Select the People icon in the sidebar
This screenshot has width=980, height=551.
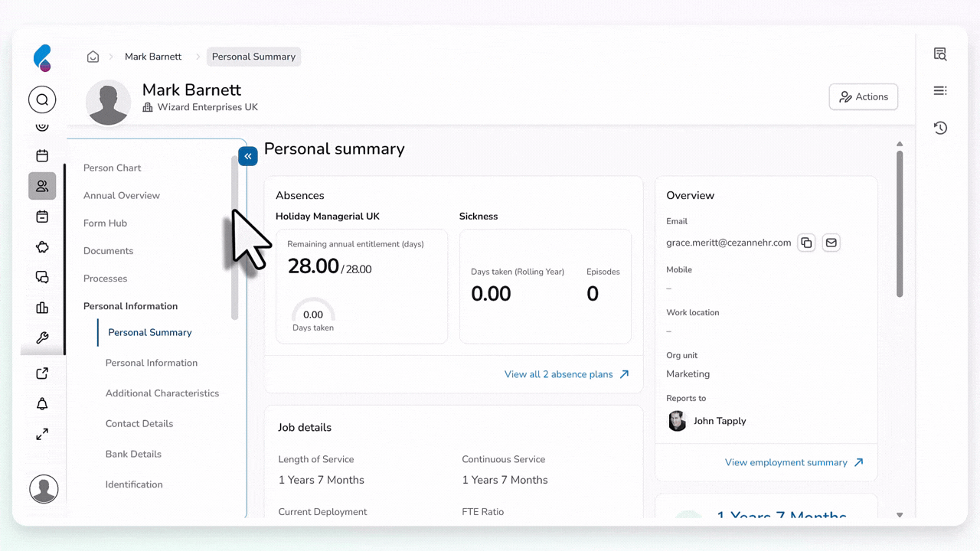[x=42, y=186]
